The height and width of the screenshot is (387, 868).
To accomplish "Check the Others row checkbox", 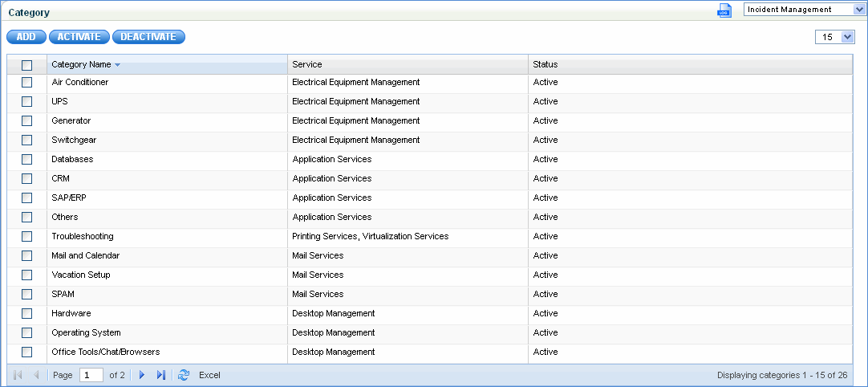I will click(x=26, y=217).
